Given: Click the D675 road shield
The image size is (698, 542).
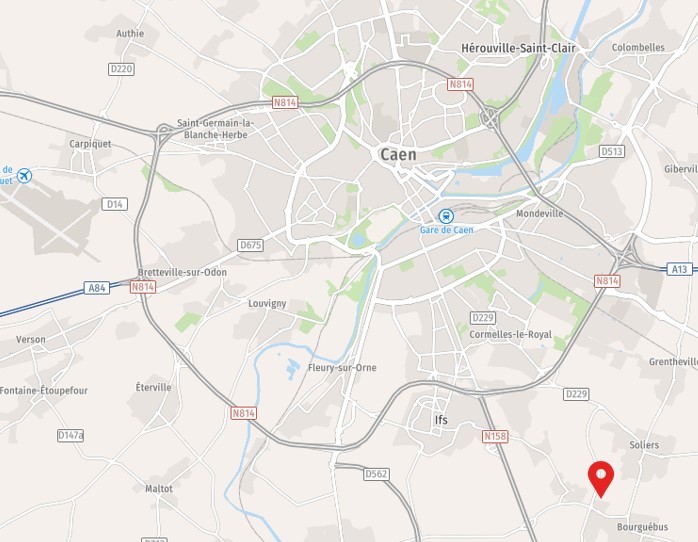Looking at the screenshot, I should [250, 245].
